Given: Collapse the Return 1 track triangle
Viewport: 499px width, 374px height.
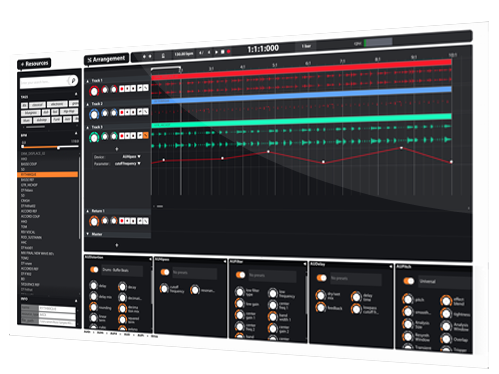Looking at the screenshot, I should coord(88,211).
